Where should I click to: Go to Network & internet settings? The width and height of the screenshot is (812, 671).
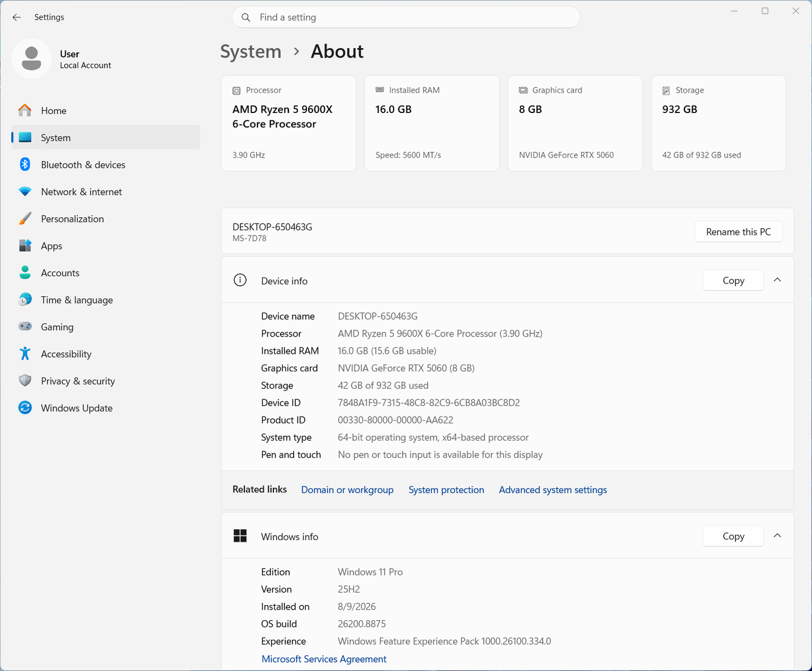pos(106,192)
